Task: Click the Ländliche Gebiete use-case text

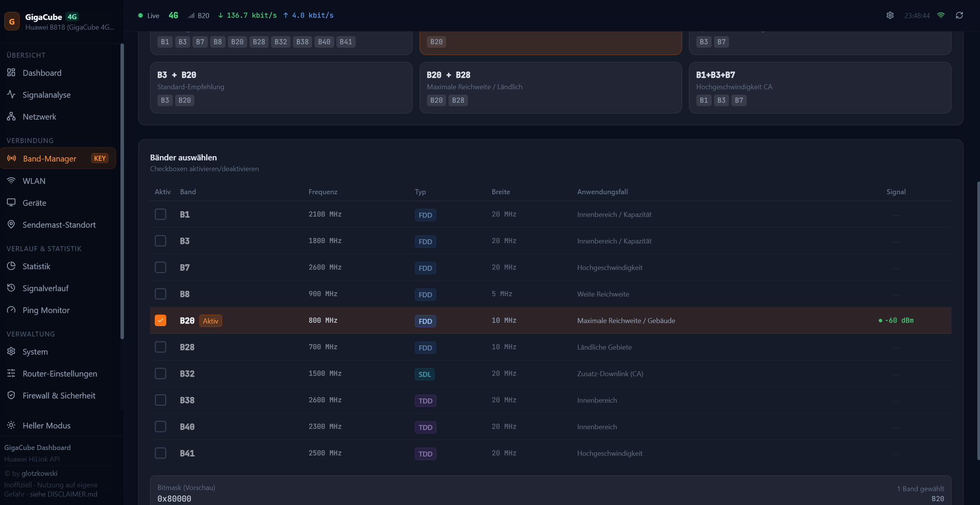Action: click(604, 347)
